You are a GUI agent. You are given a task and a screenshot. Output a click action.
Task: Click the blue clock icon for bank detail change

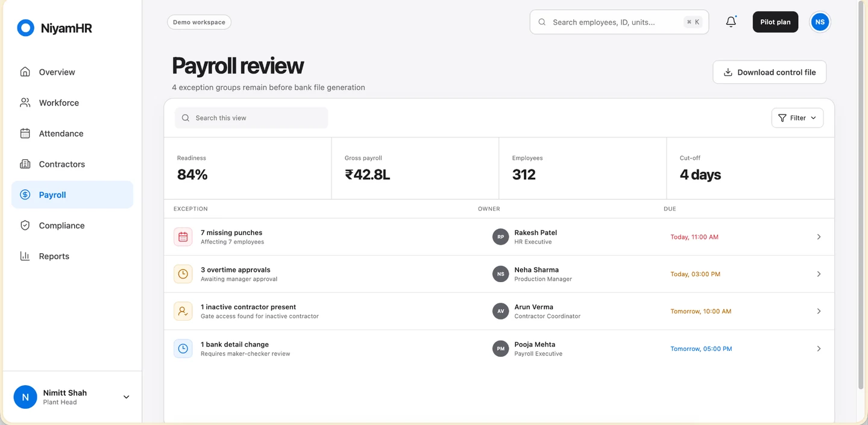pyautogui.click(x=183, y=348)
